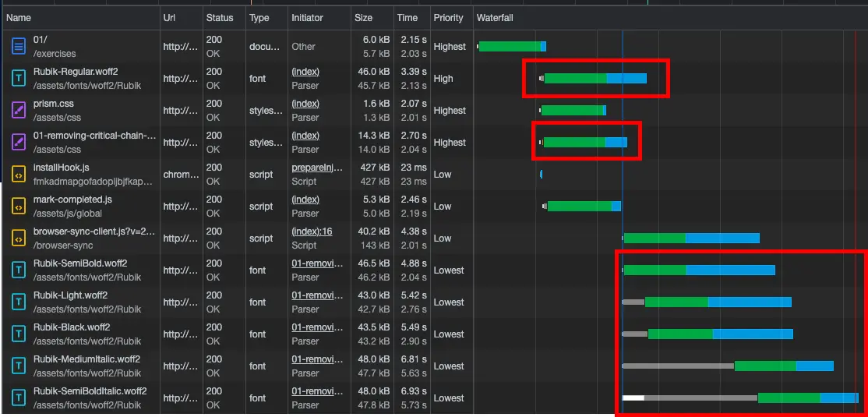Sort by the Priority column header
The height and width of the screenshot is (417, 868).
pyautogui.click(x=448, y=17)
